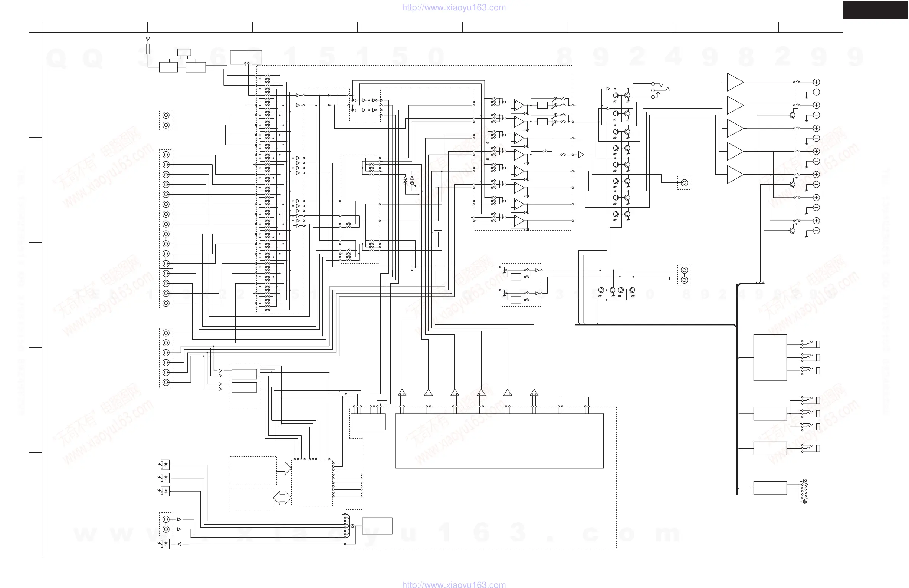Click the topmost large power amplifier triangle
Screen dimensions: 909x588
point(735,82)
